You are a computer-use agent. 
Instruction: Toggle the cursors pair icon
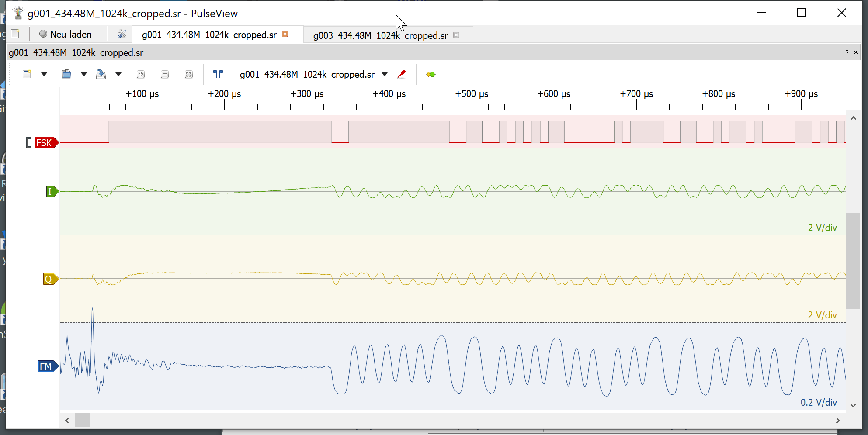218,74
